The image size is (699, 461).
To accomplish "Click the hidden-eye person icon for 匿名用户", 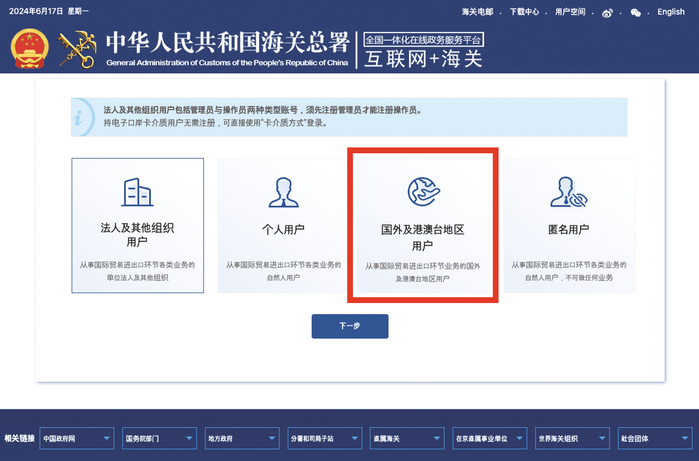I will click(569, 192).
